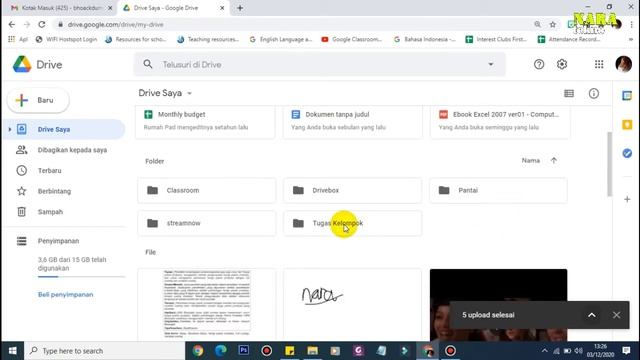640x360 pixels.
Task: Click the Beli penyimpanan link
Action: pyautogui.click(x=65, y=294)
